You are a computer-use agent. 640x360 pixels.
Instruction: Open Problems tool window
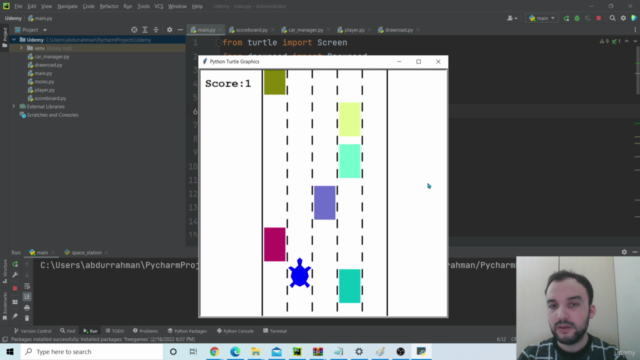click(146, 331)
